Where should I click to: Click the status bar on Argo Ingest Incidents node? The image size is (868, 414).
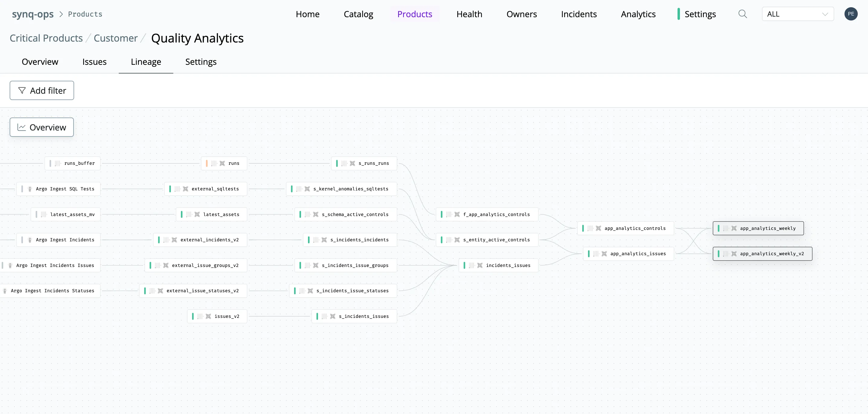coord(23,240)
